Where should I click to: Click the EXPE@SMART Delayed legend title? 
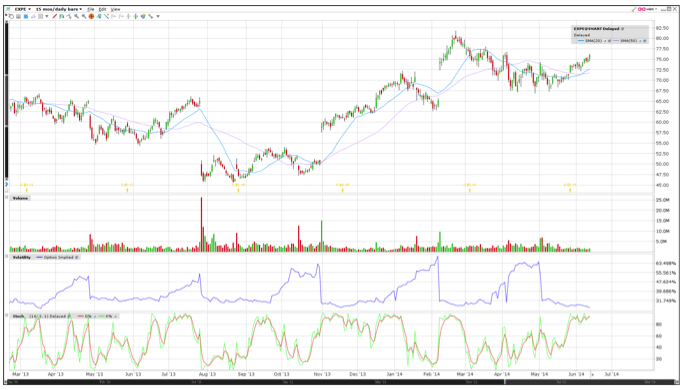coord(596,29)
